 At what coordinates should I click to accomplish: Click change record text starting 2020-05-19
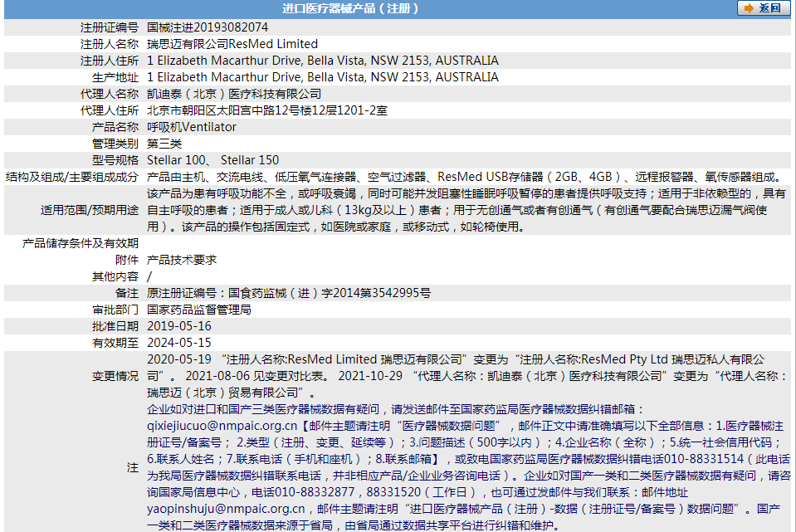(x=467, y=376)
